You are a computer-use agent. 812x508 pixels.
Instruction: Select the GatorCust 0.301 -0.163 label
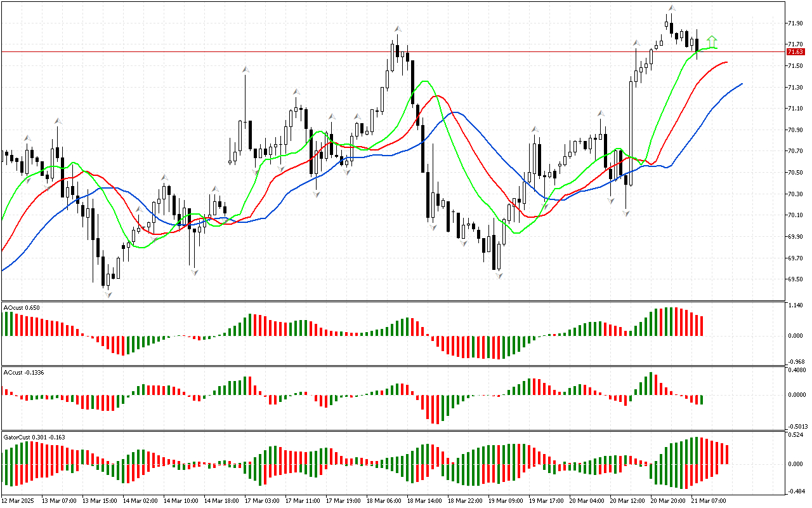(34, 437)
